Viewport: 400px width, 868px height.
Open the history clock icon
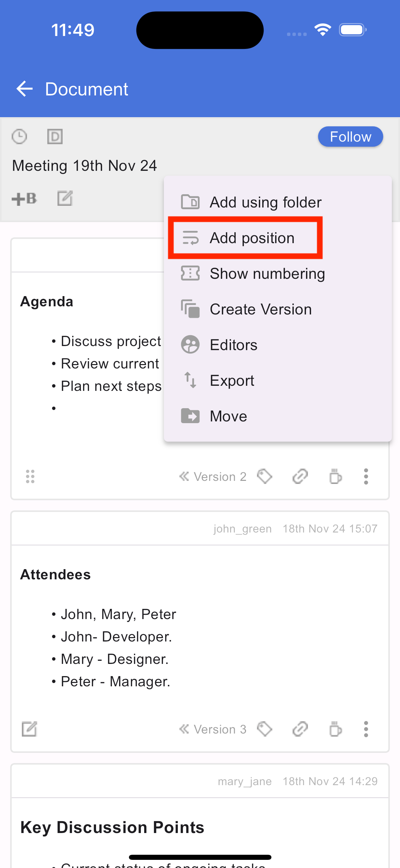point(19,137)
